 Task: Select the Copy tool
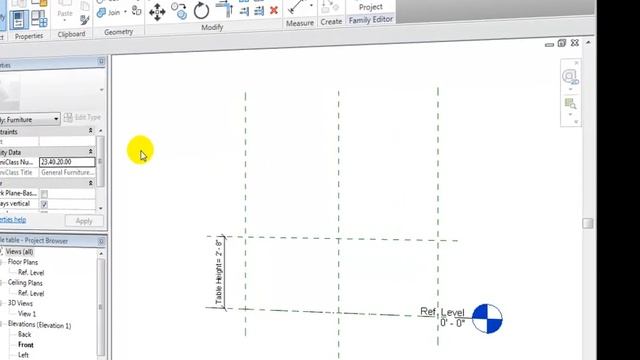[179, 11]
